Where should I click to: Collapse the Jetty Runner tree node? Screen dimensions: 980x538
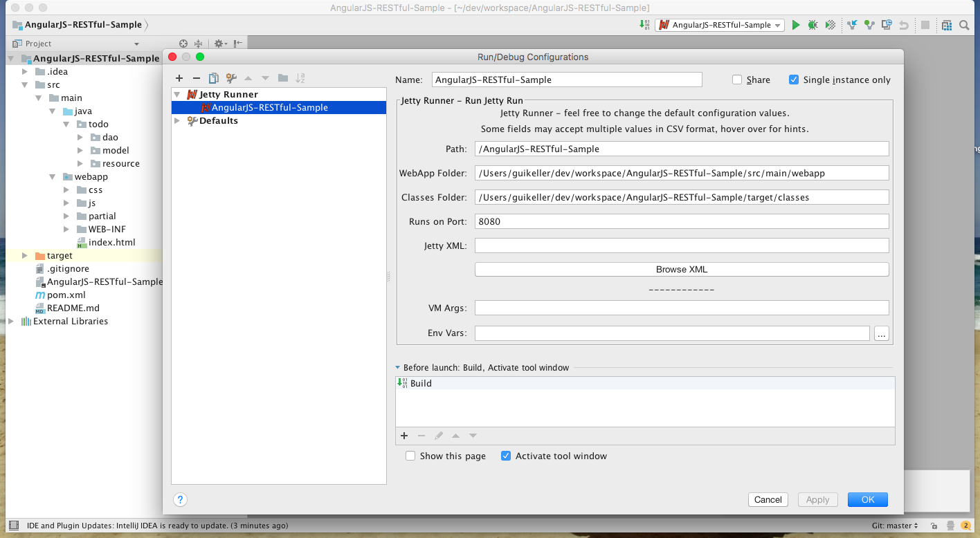tap(177, 94)
